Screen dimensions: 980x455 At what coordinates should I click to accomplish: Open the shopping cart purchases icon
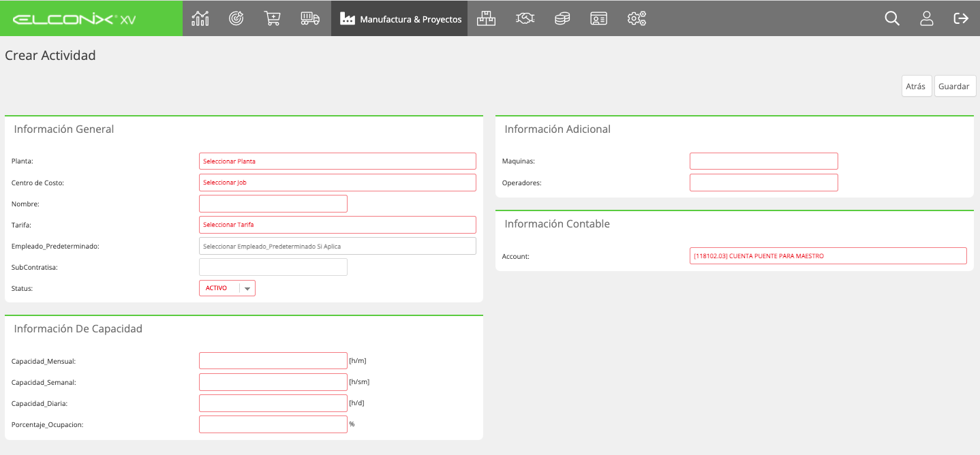(x=273, y=18)
